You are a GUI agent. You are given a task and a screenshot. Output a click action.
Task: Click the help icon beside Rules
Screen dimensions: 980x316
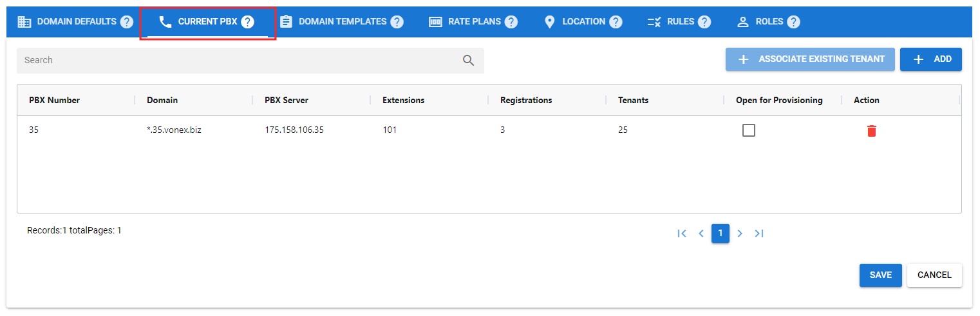[x=704, y=22]
